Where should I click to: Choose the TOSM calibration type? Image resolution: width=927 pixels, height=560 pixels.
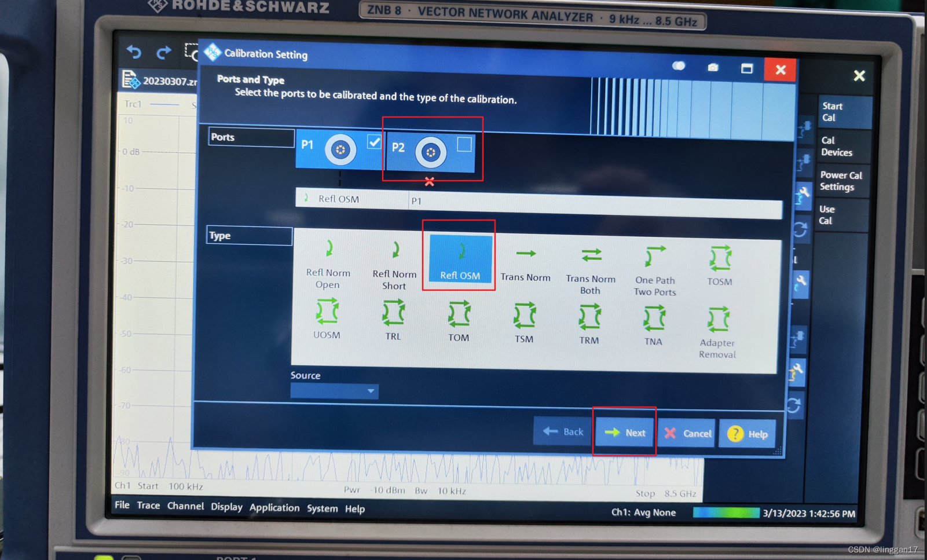click(720, 266)
